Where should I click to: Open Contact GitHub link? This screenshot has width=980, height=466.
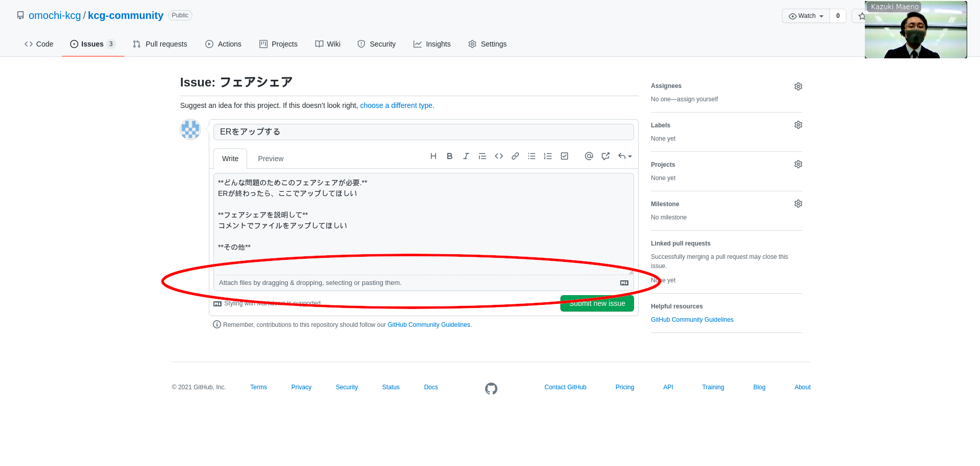click(x=565, y=387)
